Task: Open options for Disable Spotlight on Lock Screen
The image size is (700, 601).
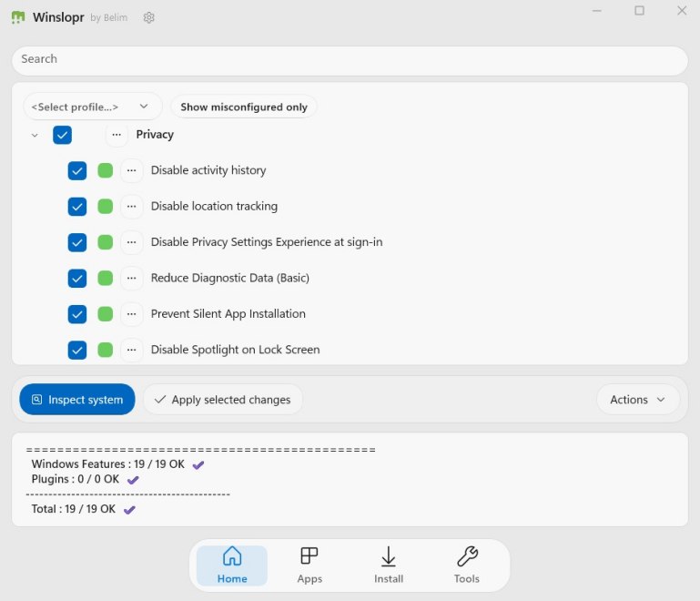Action: pyautogui.click(x=131, y=350)
